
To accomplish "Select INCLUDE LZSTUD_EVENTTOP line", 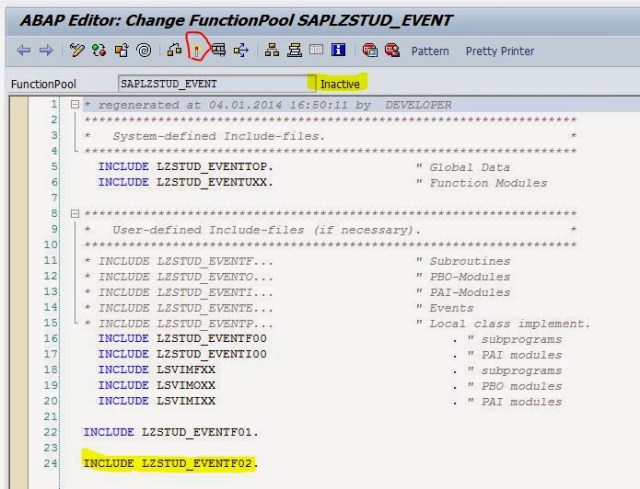I will click(x=186, y=167).
